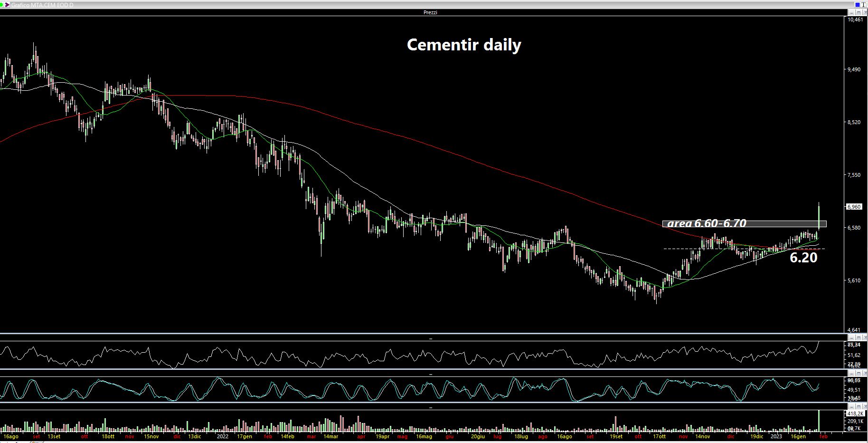Viewport: 868px width, 443px height.
Task: Maximize the RSI indicator panel
Action: tap(859, 338)
